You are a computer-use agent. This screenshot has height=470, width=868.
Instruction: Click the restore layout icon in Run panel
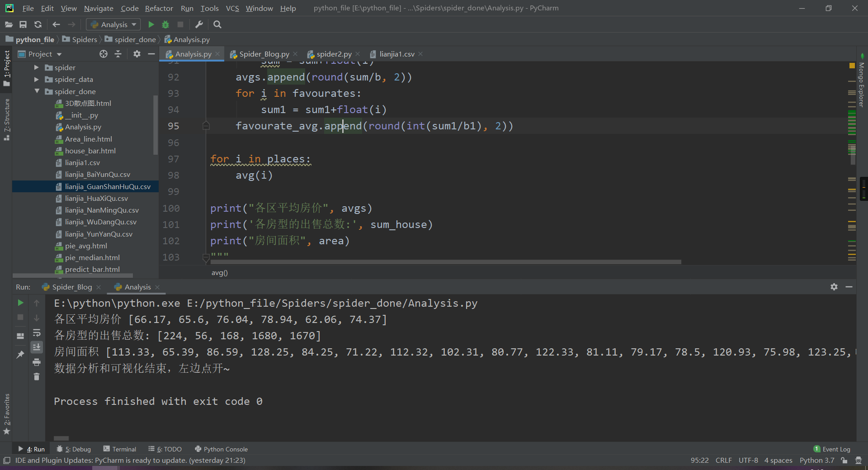(x=20, y=336)
